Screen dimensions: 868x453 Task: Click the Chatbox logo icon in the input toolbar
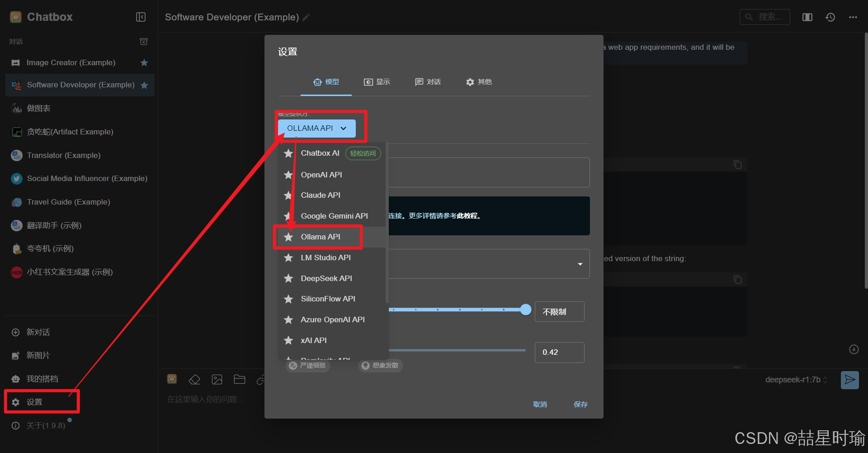(172, 379)
